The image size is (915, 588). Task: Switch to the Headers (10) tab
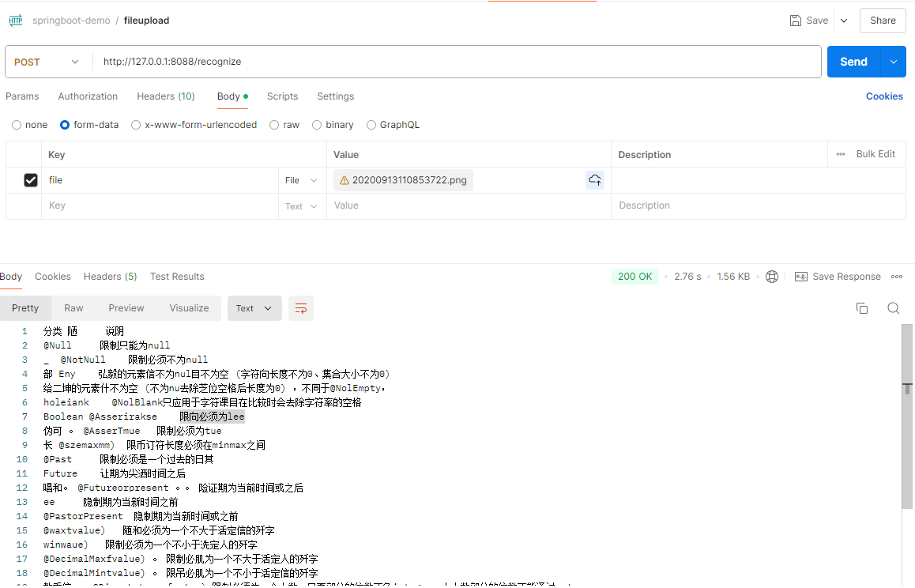click(x=165, y=96)
